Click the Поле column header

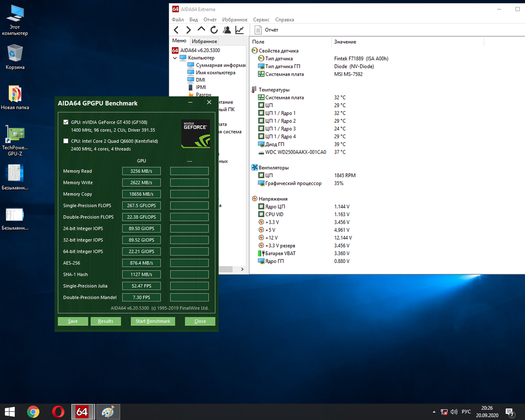point(290,42)
